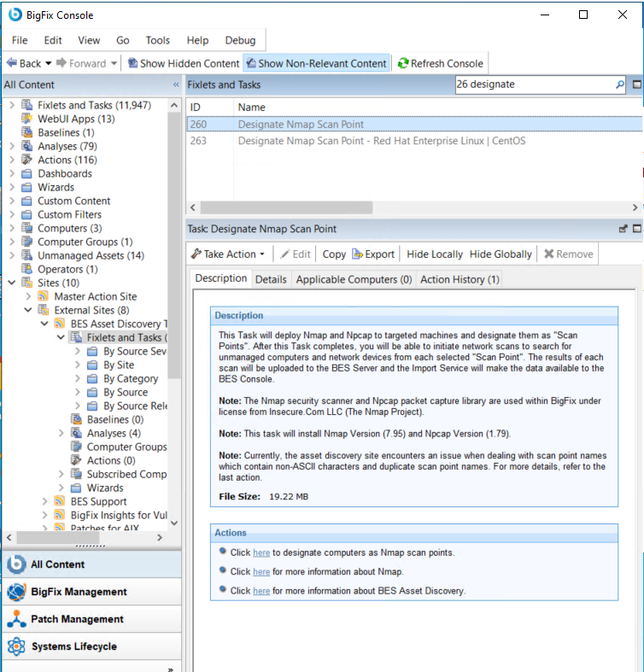Click the Systems Lifecycle domain icon
This screenshot has width=644, height=672.
(x=16, y=646)
